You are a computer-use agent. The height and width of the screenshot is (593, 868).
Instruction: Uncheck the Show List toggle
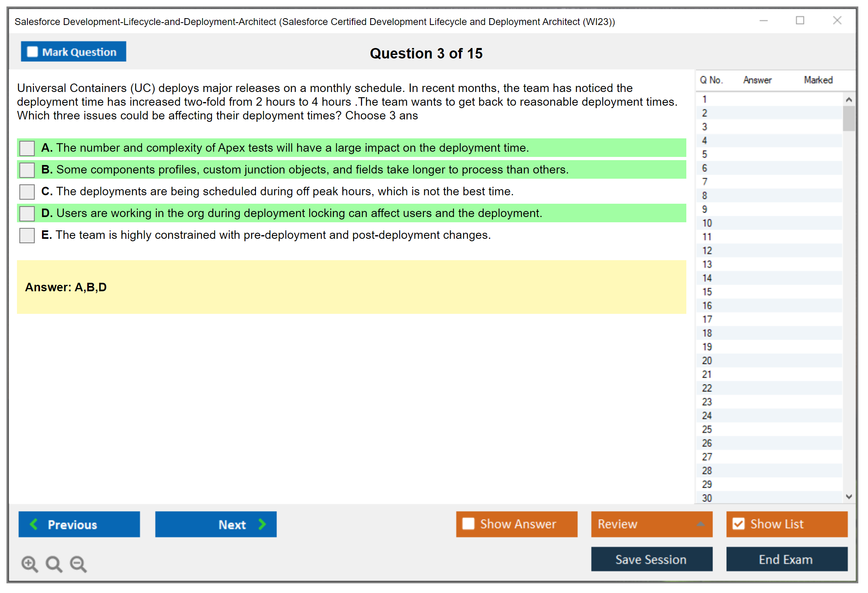point(738,524)
